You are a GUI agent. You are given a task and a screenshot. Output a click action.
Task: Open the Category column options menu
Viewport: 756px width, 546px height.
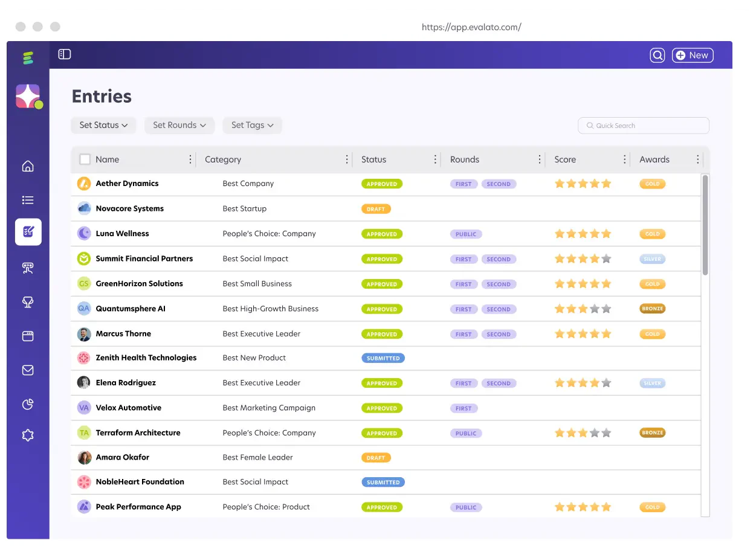(x=347, y=159)
